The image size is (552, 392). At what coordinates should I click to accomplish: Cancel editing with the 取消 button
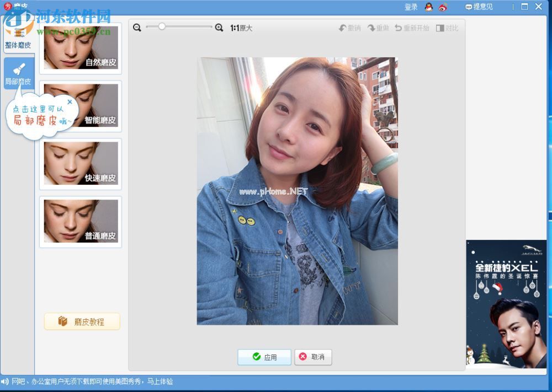[313, 357]
